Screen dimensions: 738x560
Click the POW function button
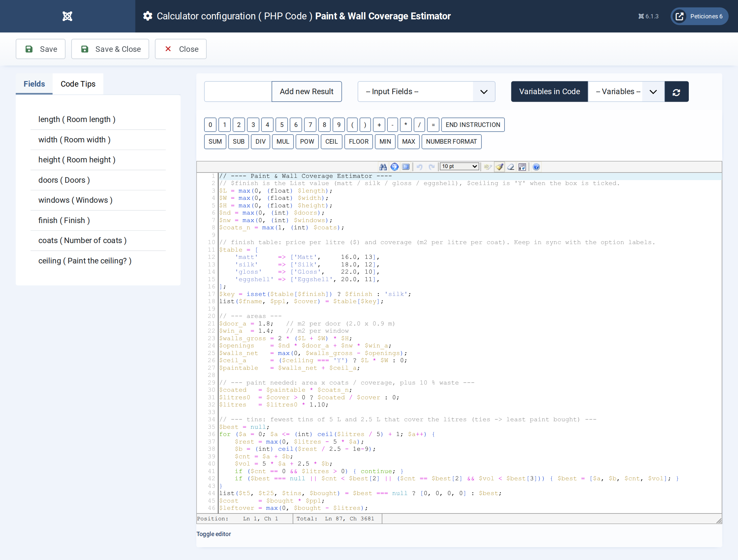(307, 141)
